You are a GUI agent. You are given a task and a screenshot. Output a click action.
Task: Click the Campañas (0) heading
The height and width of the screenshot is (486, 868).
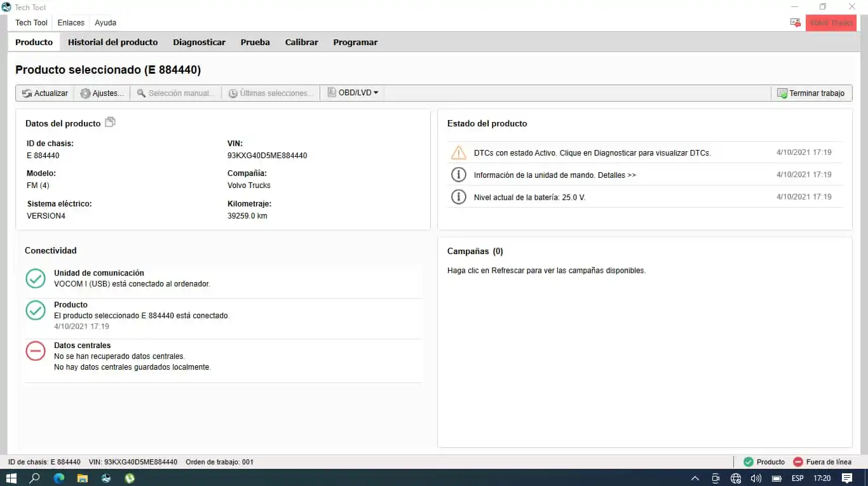[475, 251]
